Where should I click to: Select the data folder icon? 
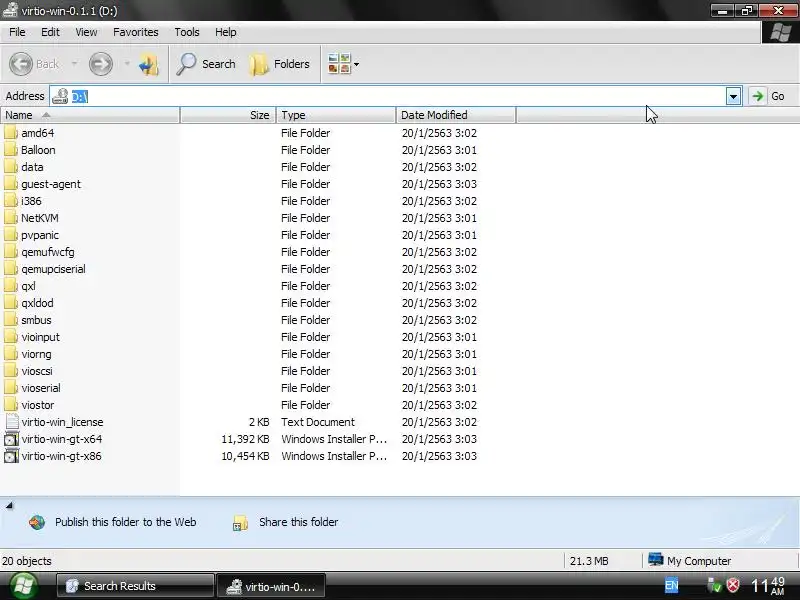11,167
